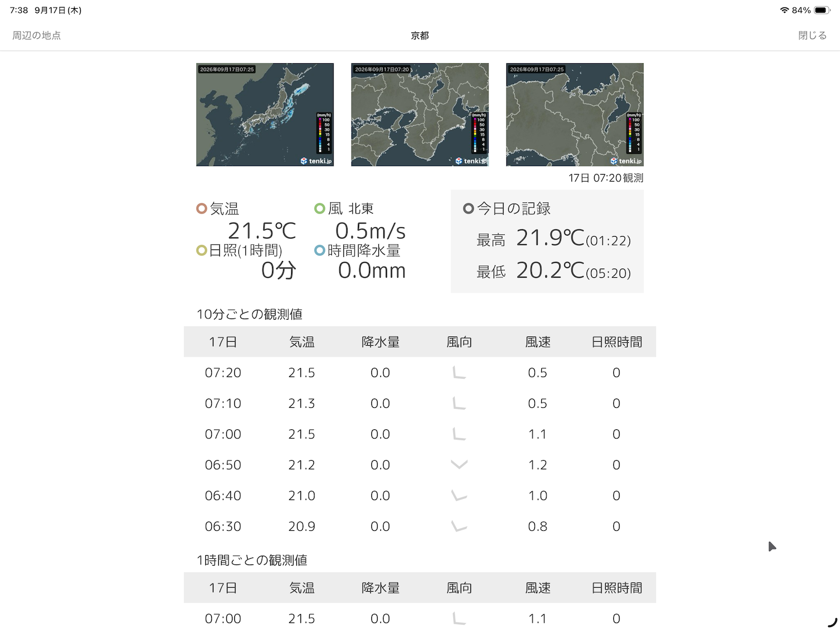Click the 07:10 time cell
The width and height of the screenshot is (840, 630).
223,403
